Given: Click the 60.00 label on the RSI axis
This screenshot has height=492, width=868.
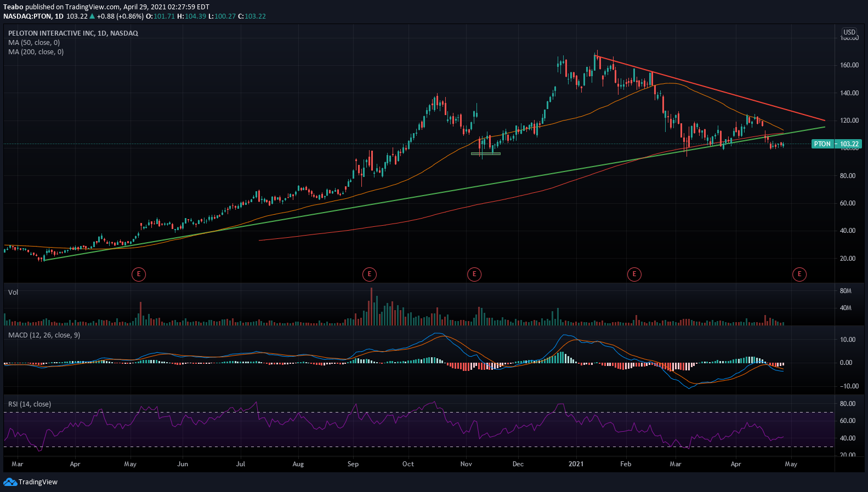Looking at the screenshot, I should coord(848,421).
